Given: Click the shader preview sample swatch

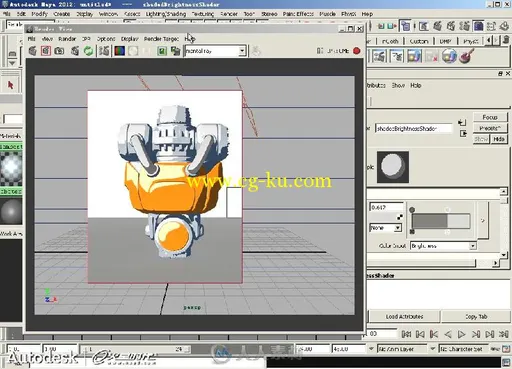Looking at the screenshot, I should 393,167.
